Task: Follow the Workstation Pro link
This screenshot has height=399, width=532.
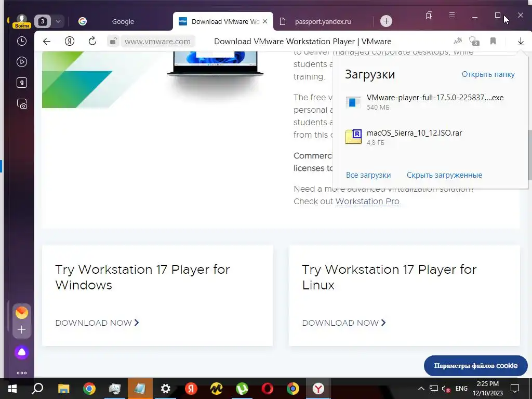Action: tap(367, 202)
